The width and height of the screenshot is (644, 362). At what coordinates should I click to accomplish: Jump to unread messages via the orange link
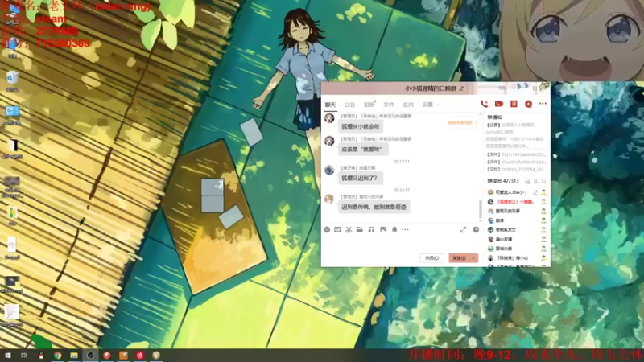[x=462, y=123]
